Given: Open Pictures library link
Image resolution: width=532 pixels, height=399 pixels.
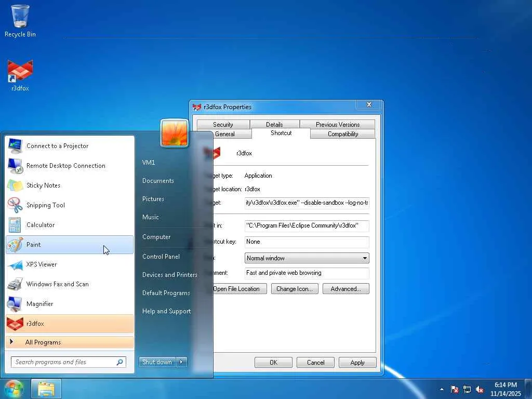Looking at the screenshot, I should coord(153,199).
